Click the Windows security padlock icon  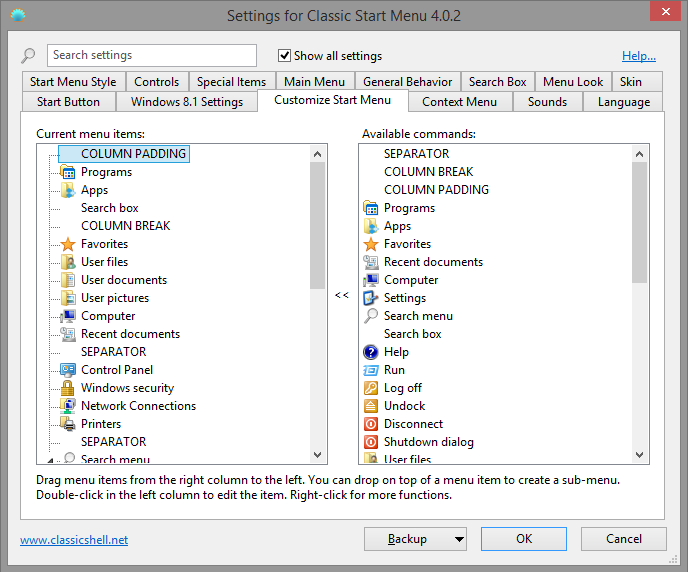pos(68,388)
